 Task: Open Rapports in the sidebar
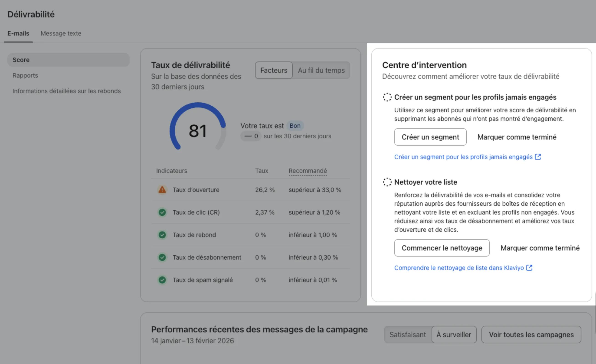pyautogui.click(x=25, y=75)
